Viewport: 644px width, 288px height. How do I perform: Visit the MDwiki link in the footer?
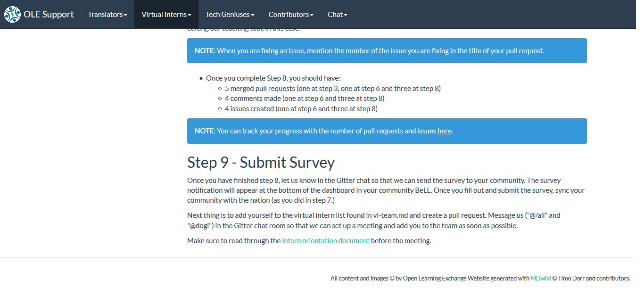[540, 278]
